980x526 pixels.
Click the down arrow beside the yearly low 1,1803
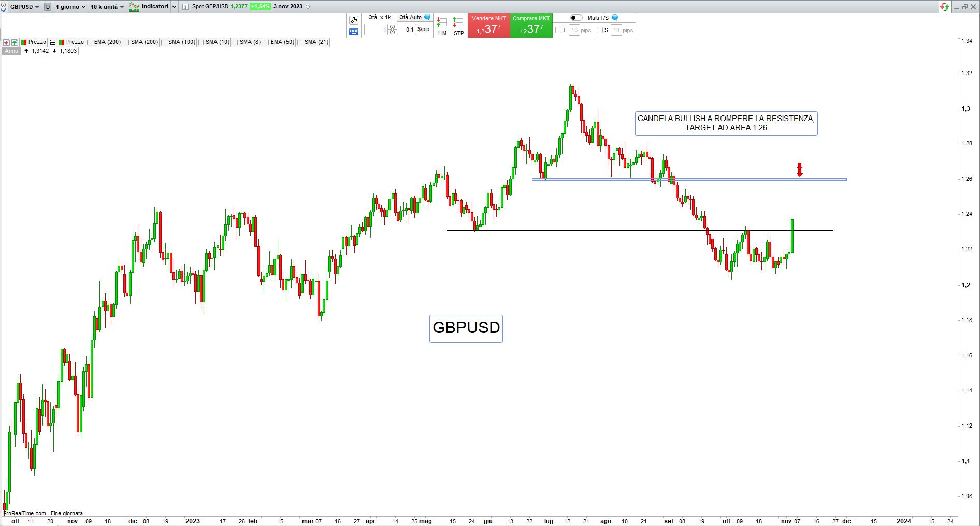54,51
